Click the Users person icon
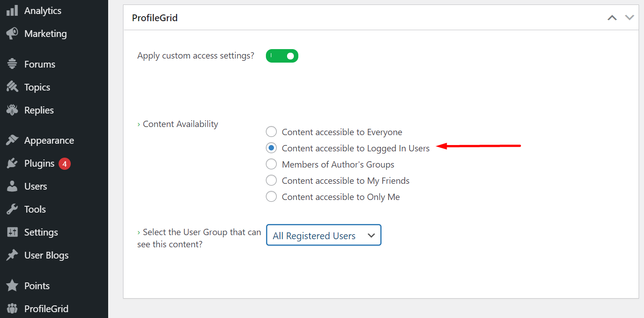This screenshot has height=318, width=644. (12, 186)
